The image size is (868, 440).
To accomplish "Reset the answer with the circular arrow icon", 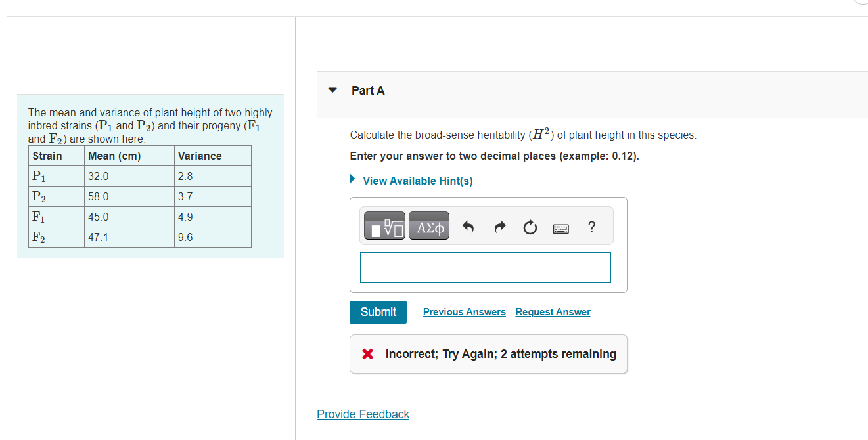I will pos(530,226).
